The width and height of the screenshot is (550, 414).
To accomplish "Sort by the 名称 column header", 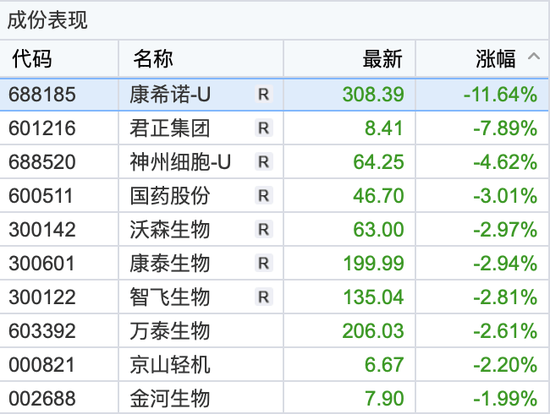I will pos(153,59).
